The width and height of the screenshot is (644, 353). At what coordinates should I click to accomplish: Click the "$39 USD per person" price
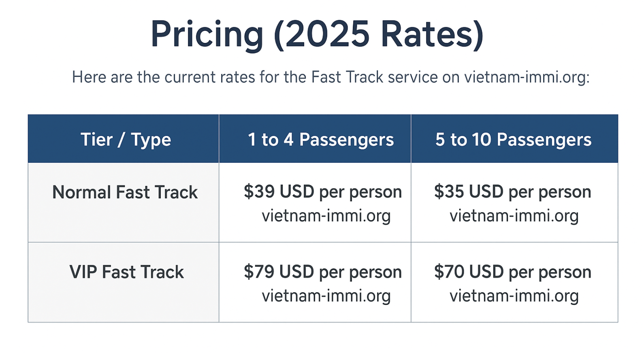click(x=322, y=191)
